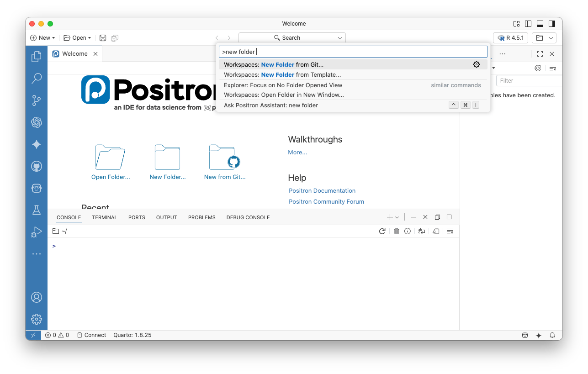Delete console session with trash icon
Image resolution: width=588 pixels, height=374 pixels.
(x=397, y=231)
